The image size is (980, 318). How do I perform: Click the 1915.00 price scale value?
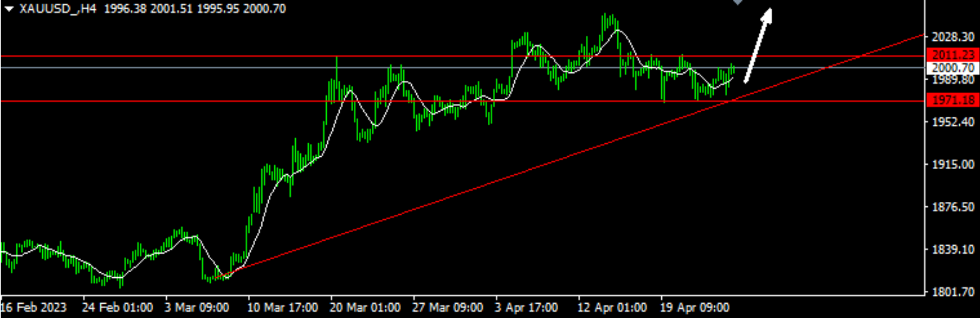952,165
